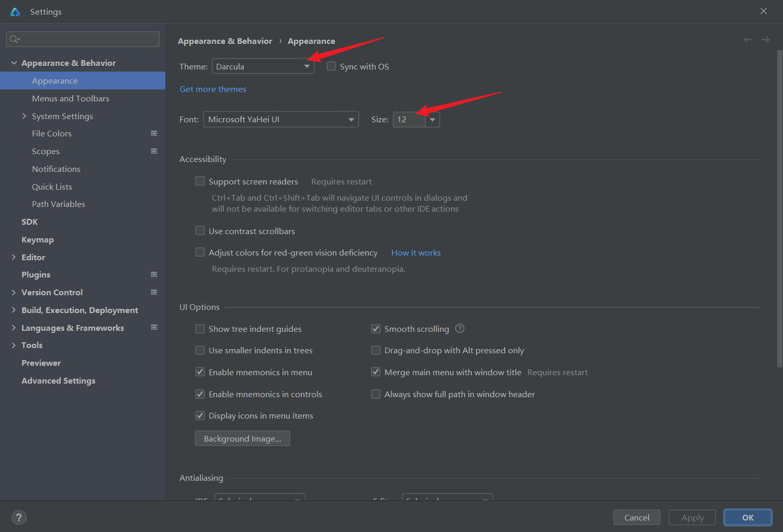783x532 pixels.
Task: Disable Enable mnemonics in controls
Action: point(200,394)
